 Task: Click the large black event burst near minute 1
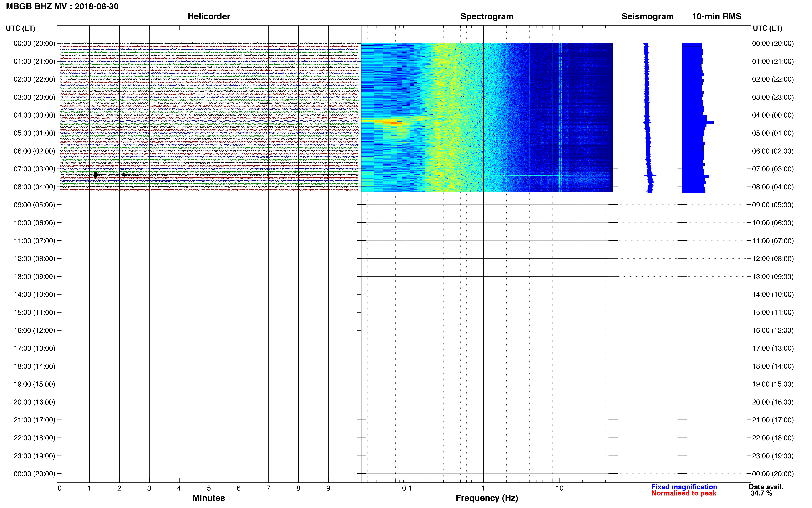coord(96,175)
